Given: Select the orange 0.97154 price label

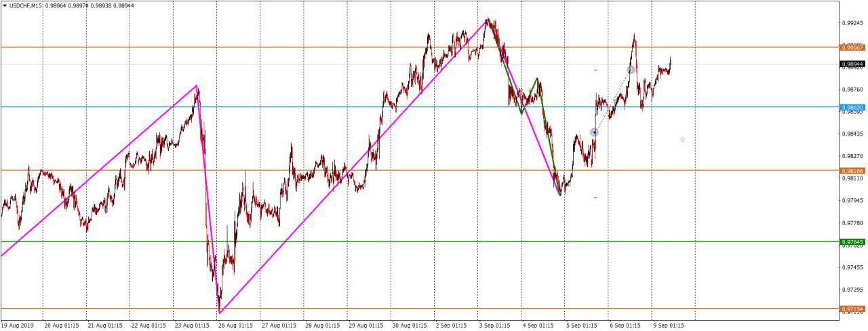Looking at the screenshot, I should coord(852,309).
